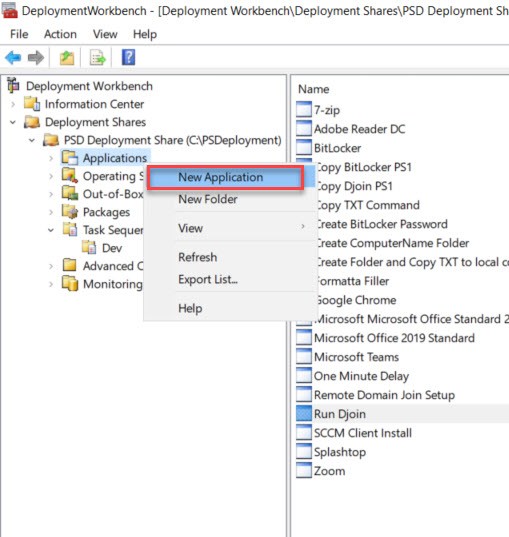This screenshot has height=537, width=509.
Task: Open the Help menu in menu bar
Action: [145, 34]
